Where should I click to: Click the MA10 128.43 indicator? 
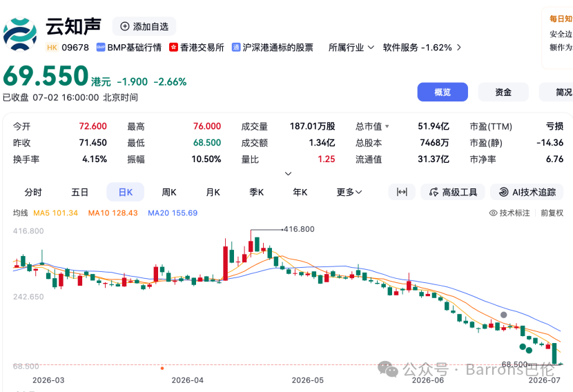coord(113,213)
